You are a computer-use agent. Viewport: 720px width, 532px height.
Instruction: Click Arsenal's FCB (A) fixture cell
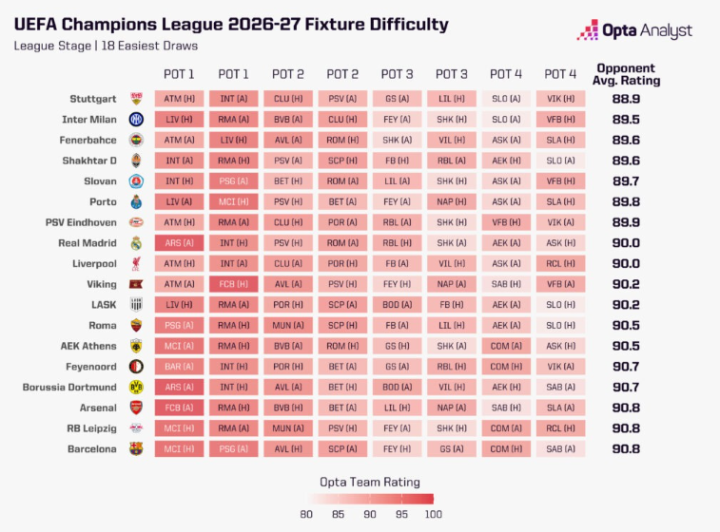[x=179, y=408]
